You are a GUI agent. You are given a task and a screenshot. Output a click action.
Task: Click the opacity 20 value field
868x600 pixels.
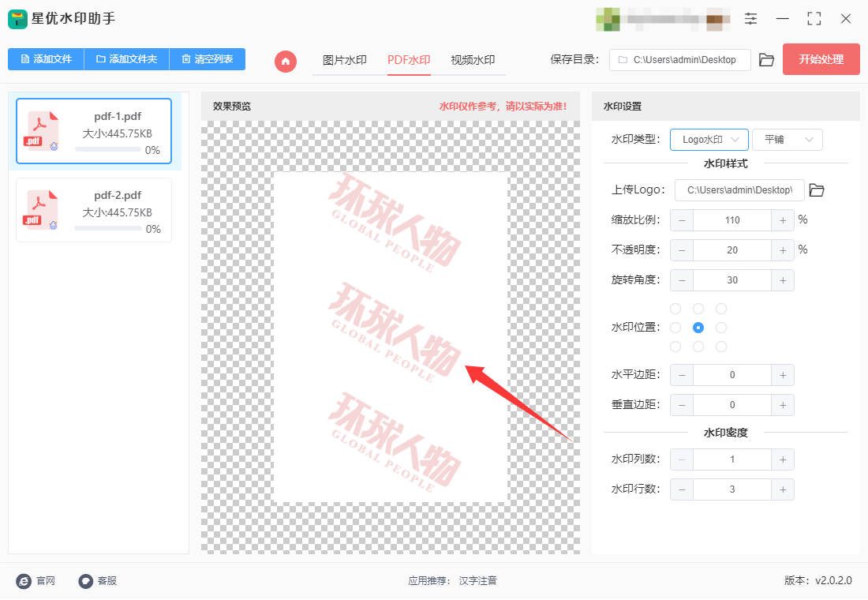[x=732, y=249]
